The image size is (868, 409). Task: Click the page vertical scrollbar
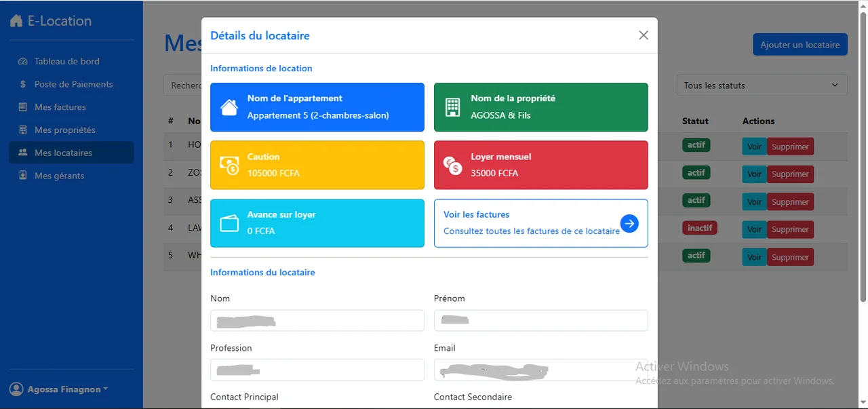pyautogui.click(x=863, y=156)
